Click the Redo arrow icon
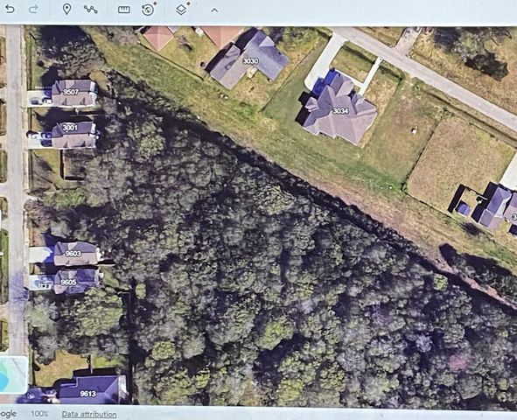 [x=33, y=10]
